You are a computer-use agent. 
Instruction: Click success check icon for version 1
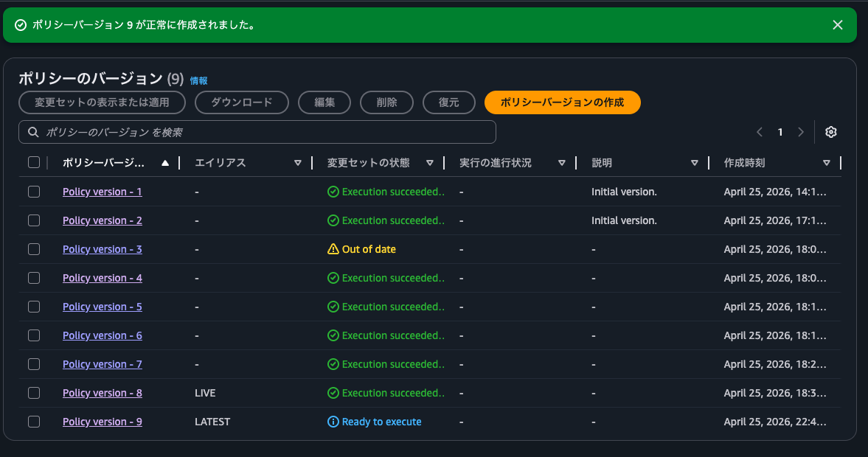pyautogui.click(x=333, y=192)
